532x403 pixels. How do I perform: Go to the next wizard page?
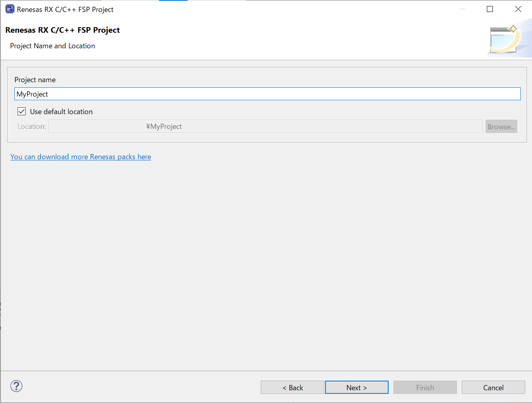click(x=357, y=387)
